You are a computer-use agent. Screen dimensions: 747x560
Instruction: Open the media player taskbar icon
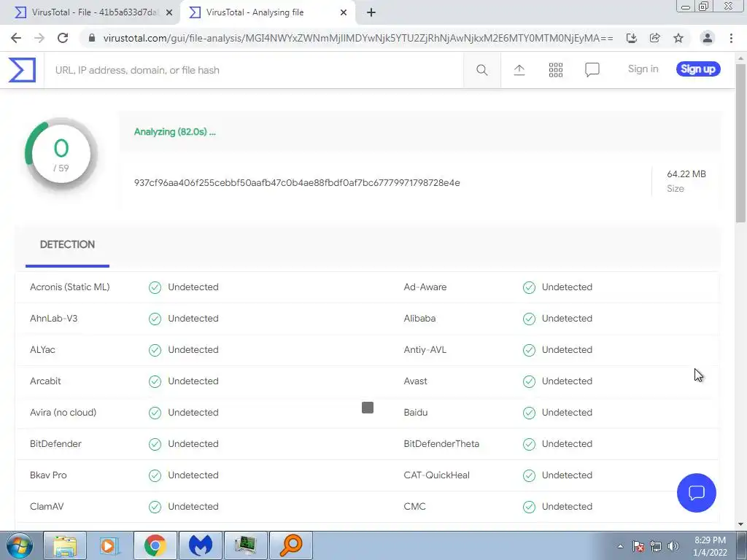point(109,545)
